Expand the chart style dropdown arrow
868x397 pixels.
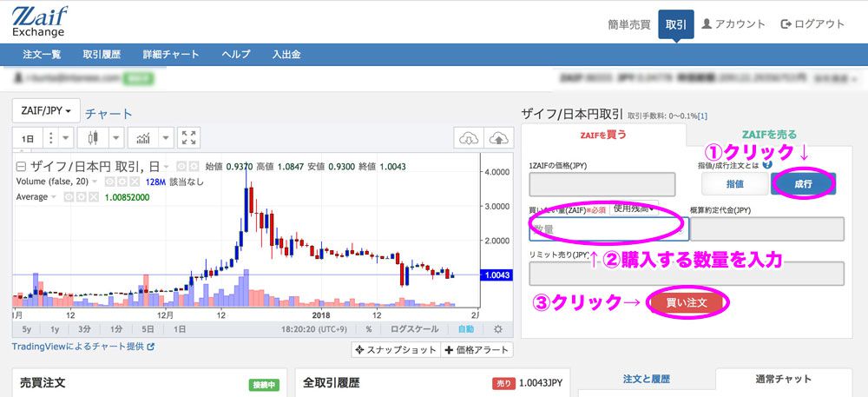(115, 138)
